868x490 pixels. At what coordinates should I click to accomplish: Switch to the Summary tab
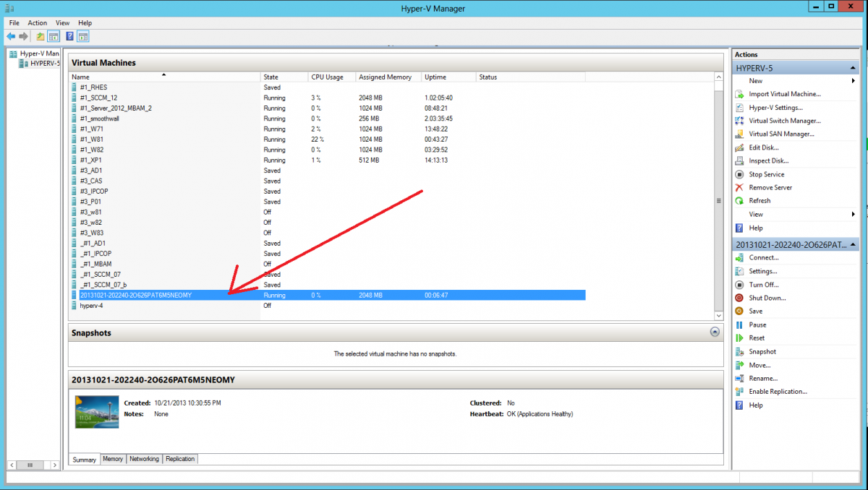click(x=84, y=459)
